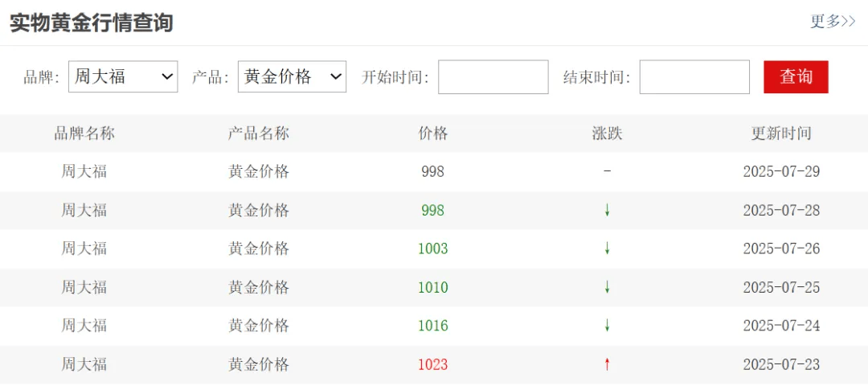The width and height of the screenshot is (868, 386).
Task: Open the 更多>> link
Action: pyautogui.click(x=833, y=21)
